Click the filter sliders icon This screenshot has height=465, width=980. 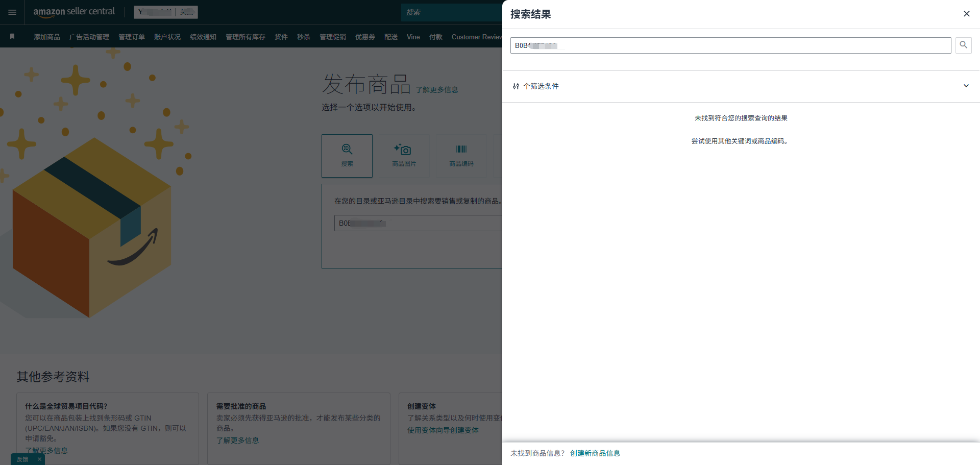(x=516, y=86)
